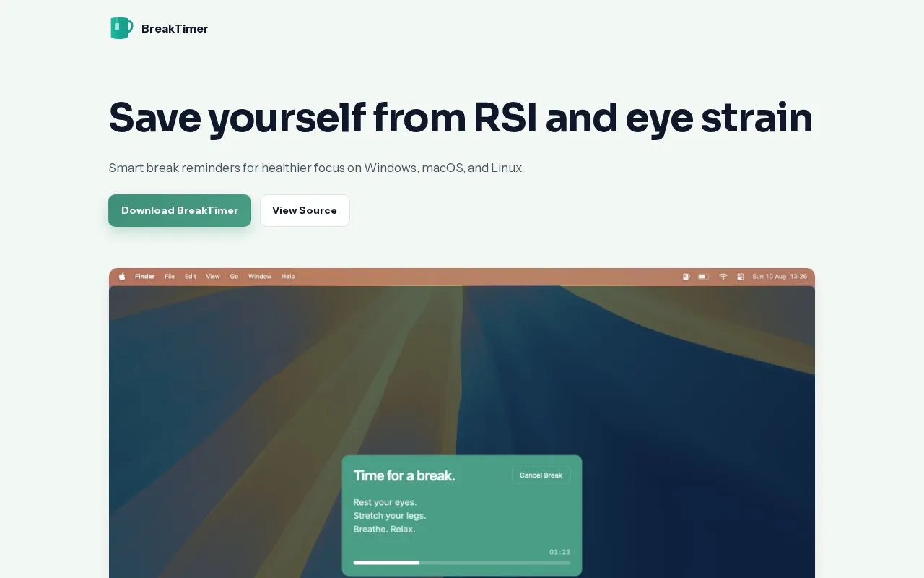Viewport: 924px width, 578px height.
Task: Open the Finder menu in the menu bar
Action: 145,277
